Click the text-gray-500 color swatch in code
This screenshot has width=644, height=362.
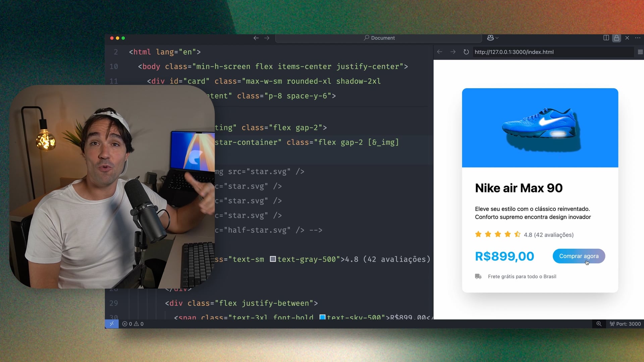pyautogui.click(x=273, y=259)
